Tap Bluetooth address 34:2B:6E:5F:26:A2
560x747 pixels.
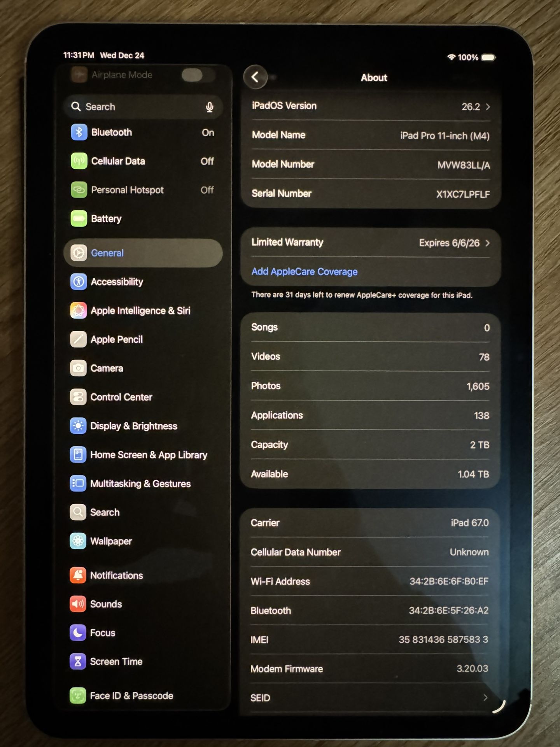coord(370,610)
